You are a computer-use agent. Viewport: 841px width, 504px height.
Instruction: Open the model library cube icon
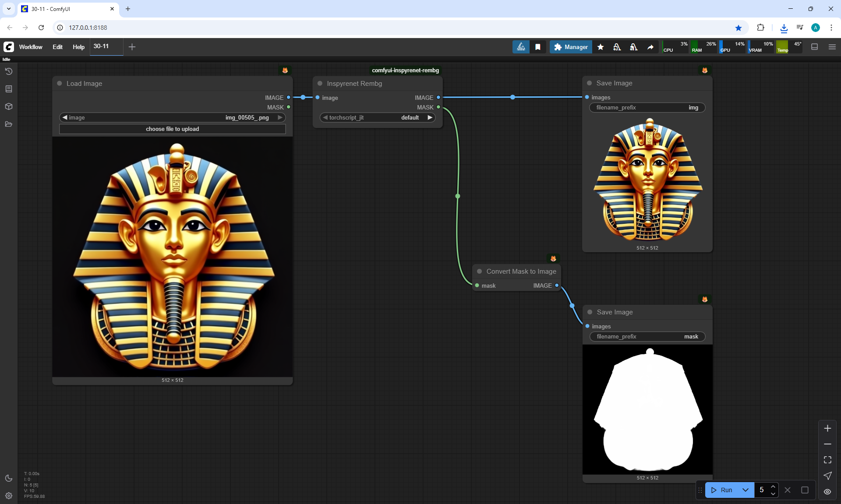[x=8, y=106]
